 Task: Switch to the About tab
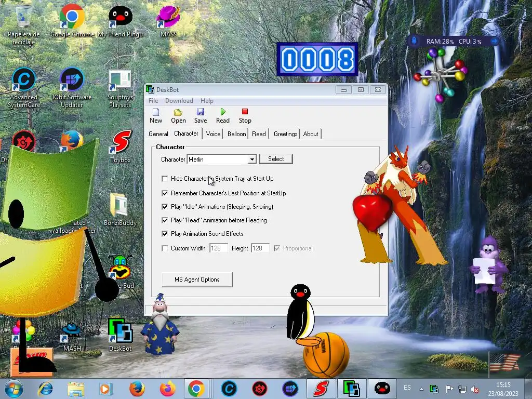tap(311, 134)
